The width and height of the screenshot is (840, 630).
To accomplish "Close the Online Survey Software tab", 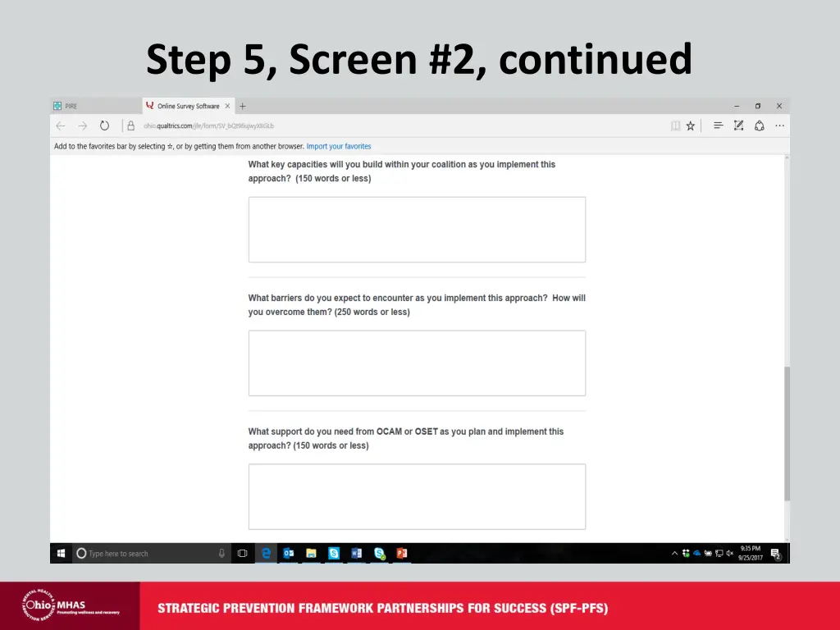I will pos(227,106).
